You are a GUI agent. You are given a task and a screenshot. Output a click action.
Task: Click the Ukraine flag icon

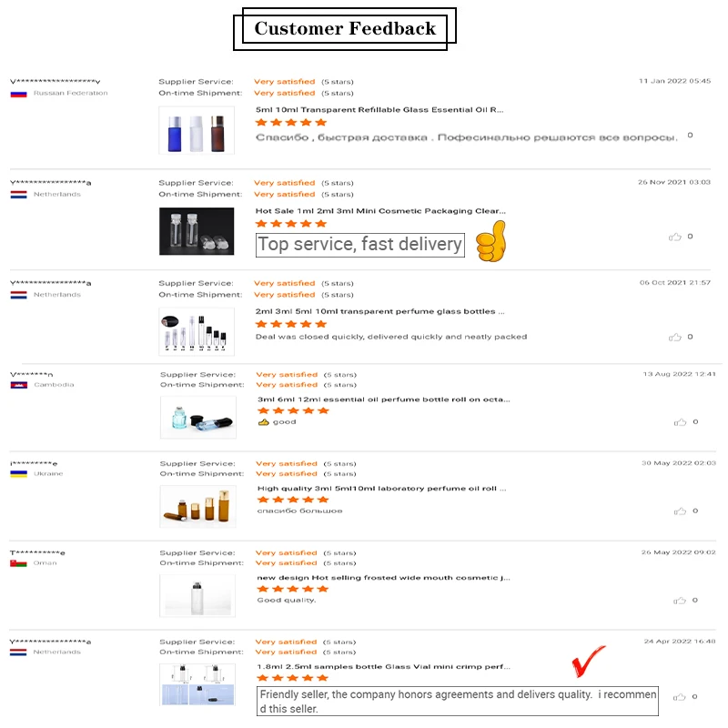17,474
